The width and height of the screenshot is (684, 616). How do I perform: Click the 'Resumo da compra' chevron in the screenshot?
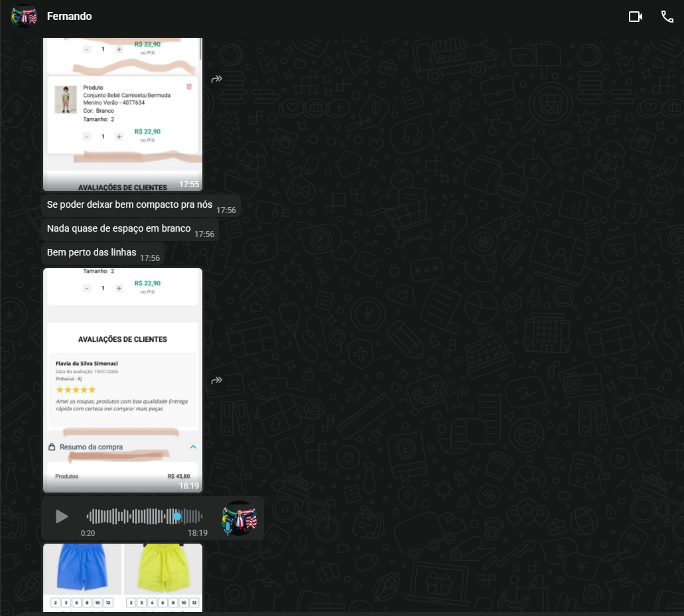pyautogui.click(x=193, y=447)
